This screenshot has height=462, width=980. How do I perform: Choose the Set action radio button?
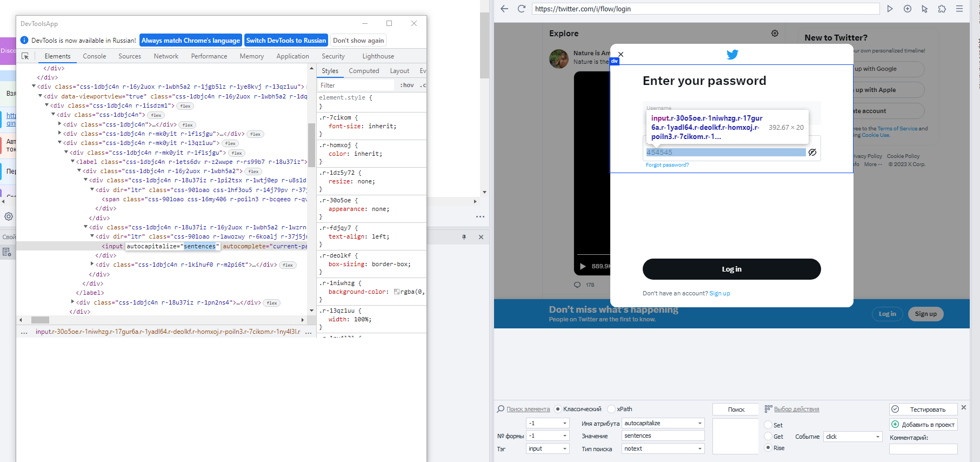tap(768, 425)
